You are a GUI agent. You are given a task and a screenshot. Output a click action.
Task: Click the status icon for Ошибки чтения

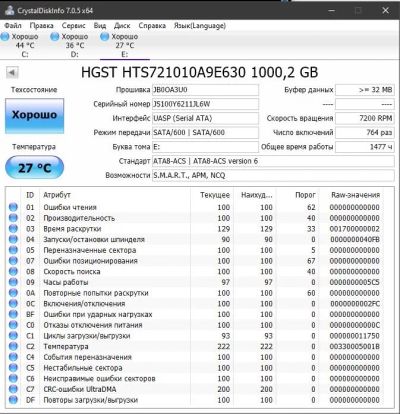[13, 207]
